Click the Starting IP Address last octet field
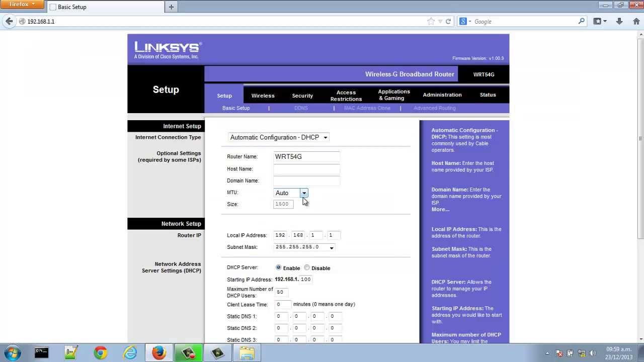Screen dimensions: 644x362 [x=306, y=280]
